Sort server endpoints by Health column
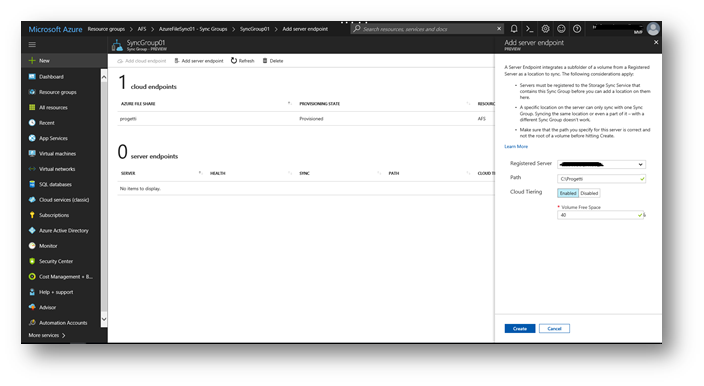Image resolution: width=704 pixels, height=386 pixels. click(218, 173)
